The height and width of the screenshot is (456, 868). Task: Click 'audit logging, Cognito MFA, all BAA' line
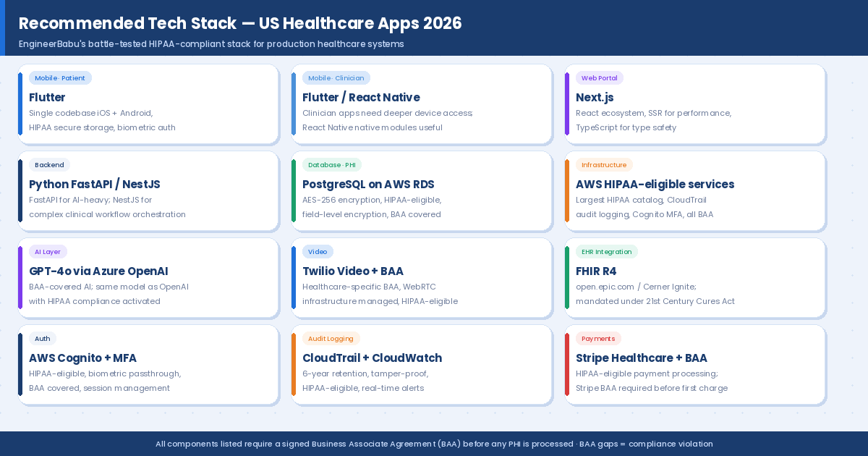pos(644,214)
